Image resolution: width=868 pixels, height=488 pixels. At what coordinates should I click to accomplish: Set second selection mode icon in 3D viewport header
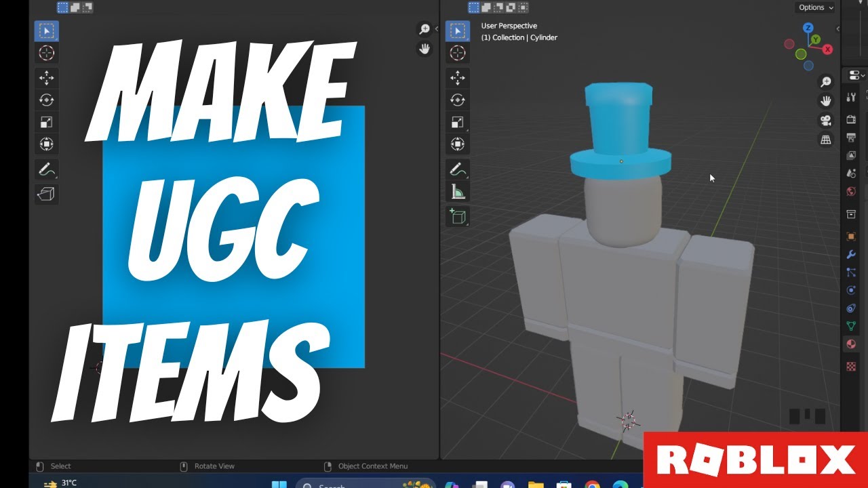pos(487,7)
